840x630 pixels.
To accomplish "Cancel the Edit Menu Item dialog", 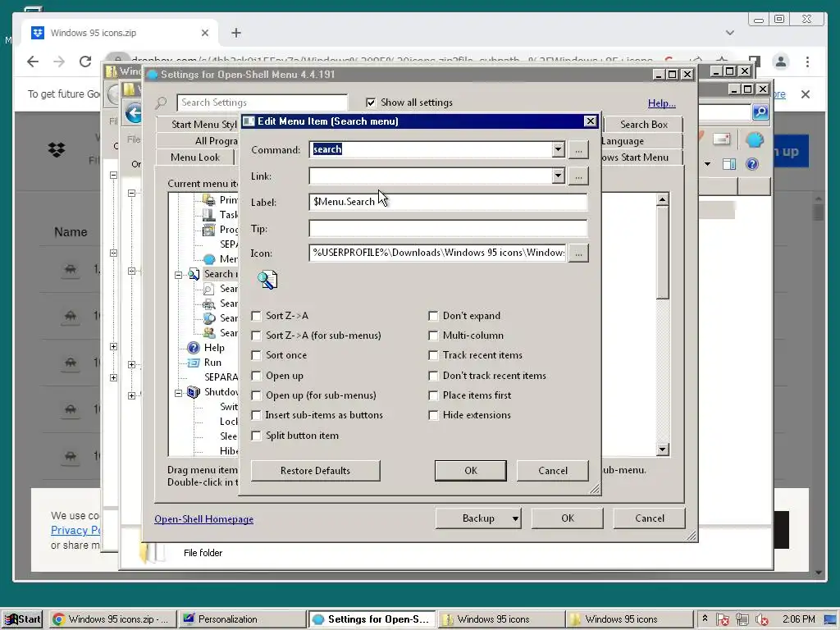I will coord(552,471).
